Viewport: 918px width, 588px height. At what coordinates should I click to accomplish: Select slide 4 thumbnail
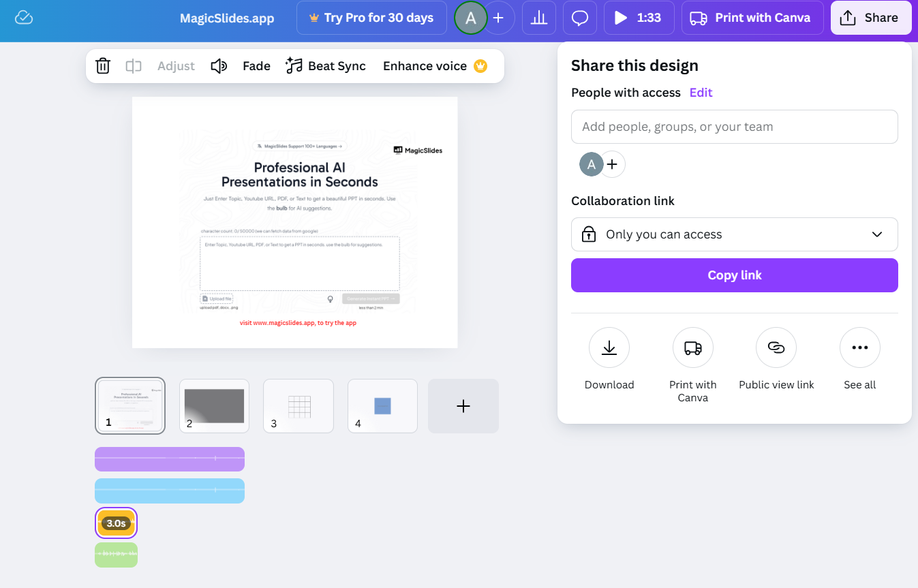[382, 405]
